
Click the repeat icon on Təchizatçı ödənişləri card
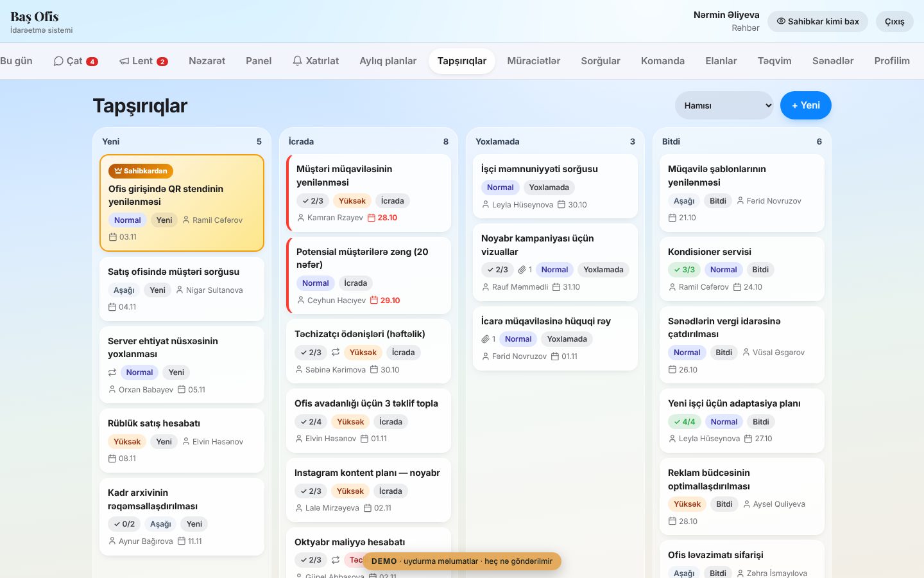pos(336,353)
